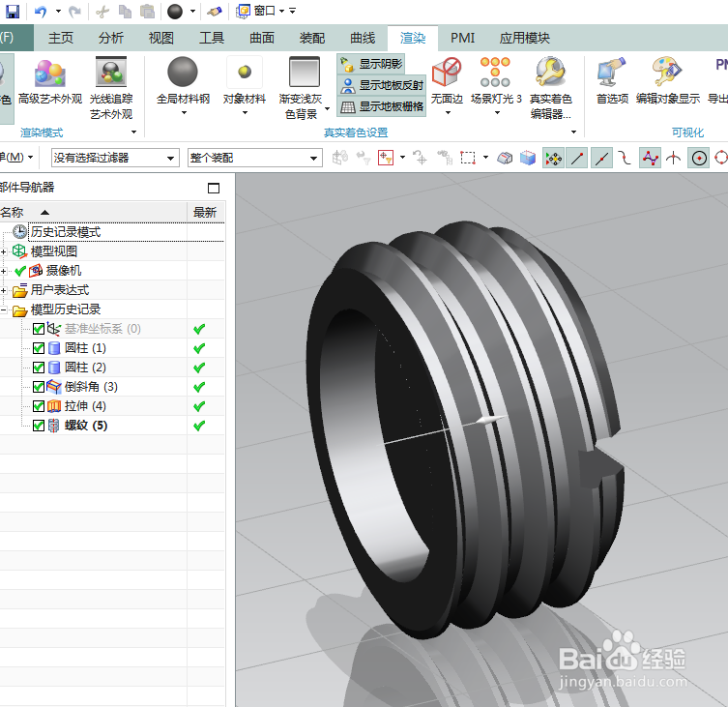This screenshot has height=707, width=728.
Task: Open the 曲面 tab
Action: pyautogui.click(x=262, y=38)
